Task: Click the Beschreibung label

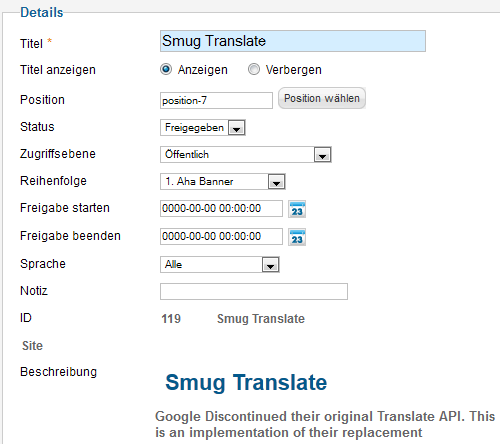Action: [58, 372]
